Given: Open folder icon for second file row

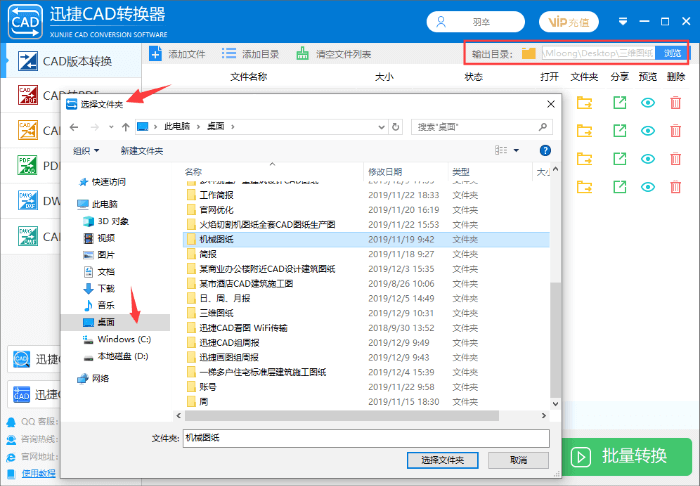Looking at the screenshot, I should (x=584, y=131).
